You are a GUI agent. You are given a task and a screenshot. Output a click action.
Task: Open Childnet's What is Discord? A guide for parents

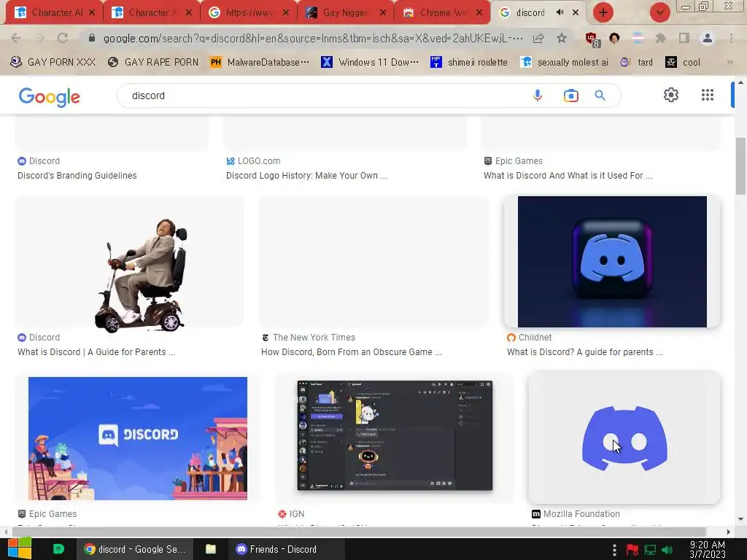584,352
